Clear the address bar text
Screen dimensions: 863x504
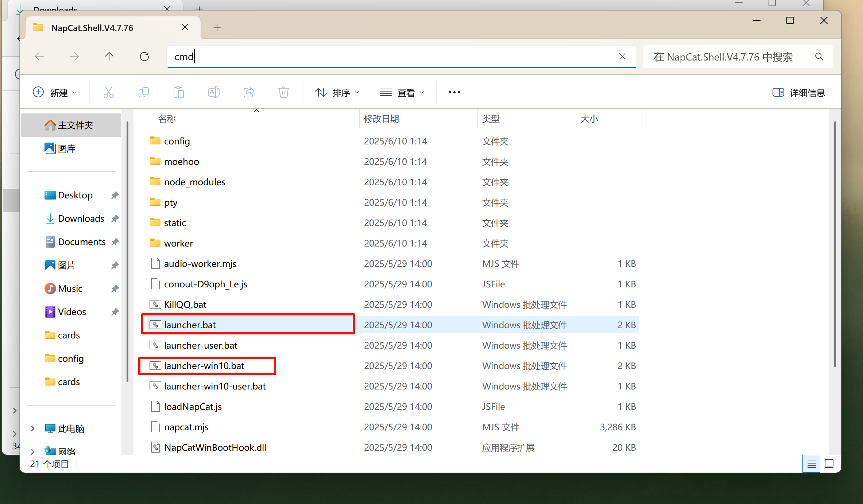pos(622,57)
